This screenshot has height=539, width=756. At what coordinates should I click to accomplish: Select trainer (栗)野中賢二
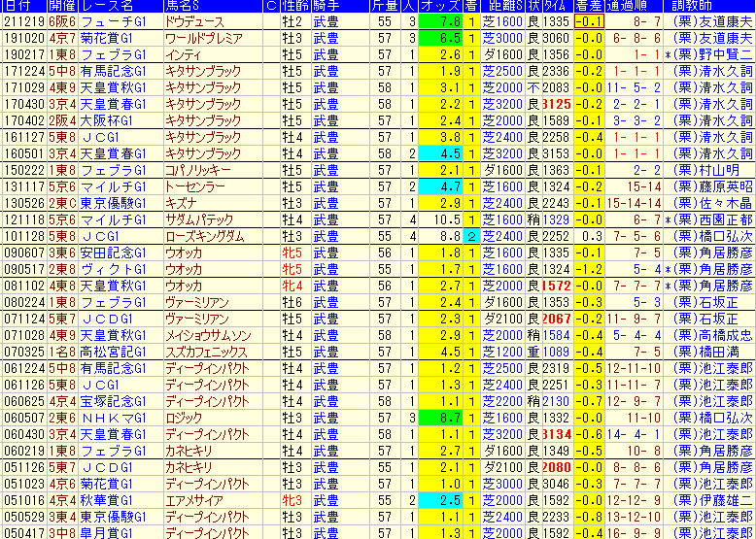pos(712,55)
